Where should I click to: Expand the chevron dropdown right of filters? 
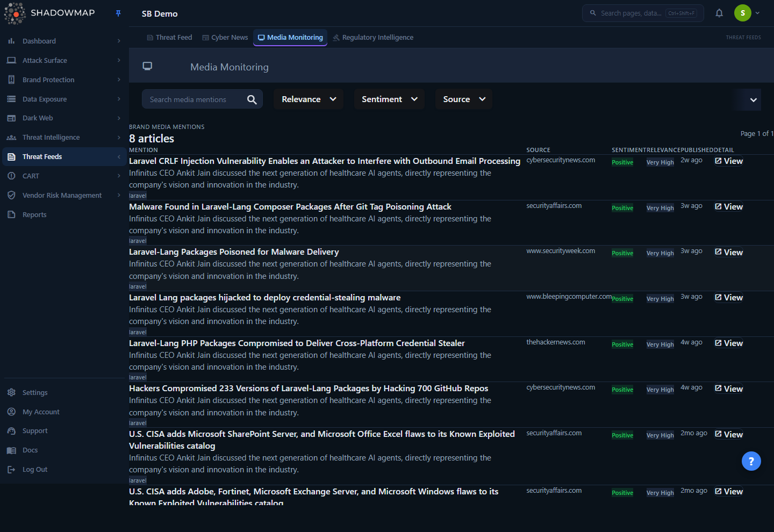click(x=753, y=100)
